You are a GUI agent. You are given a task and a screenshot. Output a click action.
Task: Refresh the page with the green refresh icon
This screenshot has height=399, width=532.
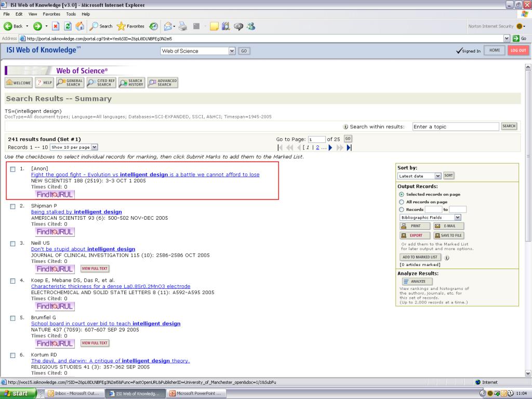coord(68,26)
